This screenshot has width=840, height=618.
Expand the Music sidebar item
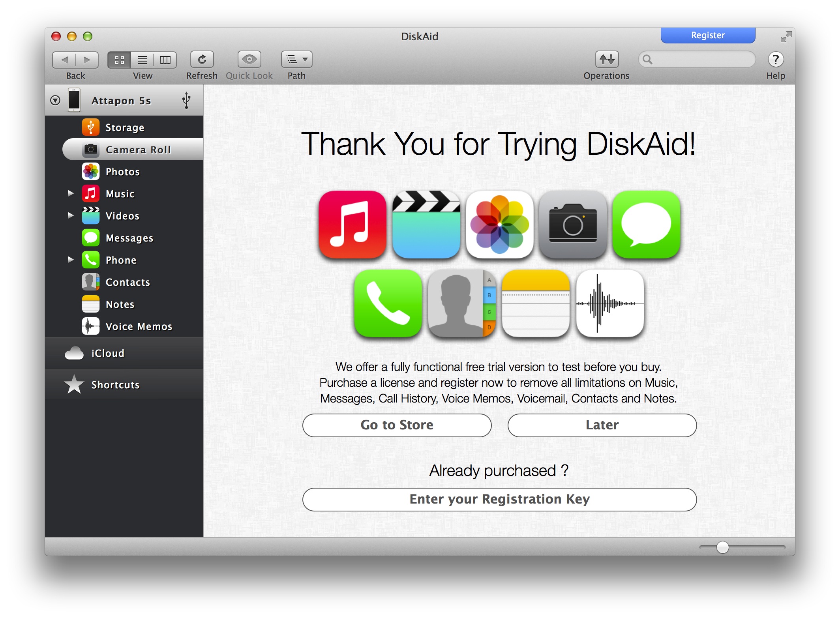[71, 193]
